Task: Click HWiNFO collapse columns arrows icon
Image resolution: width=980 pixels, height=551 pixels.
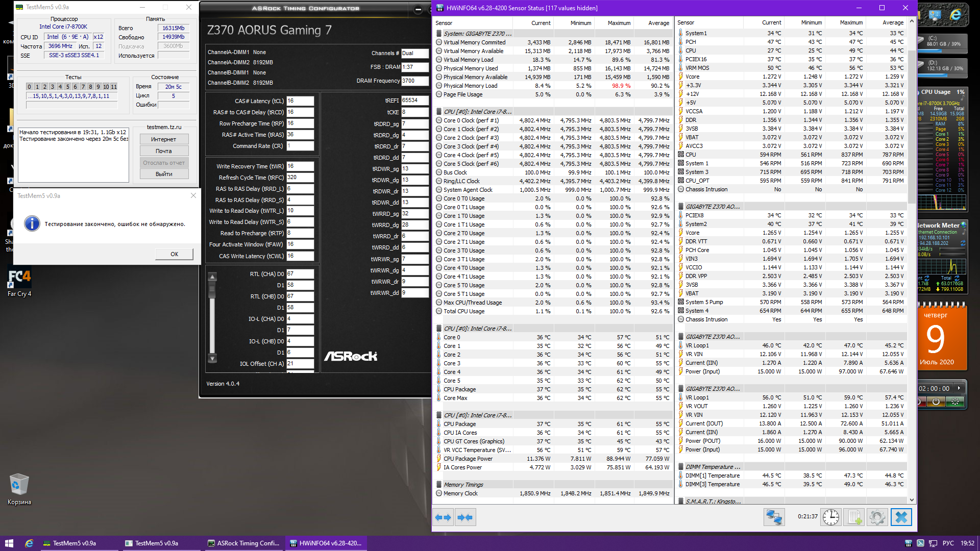Action: pos(465,517)
